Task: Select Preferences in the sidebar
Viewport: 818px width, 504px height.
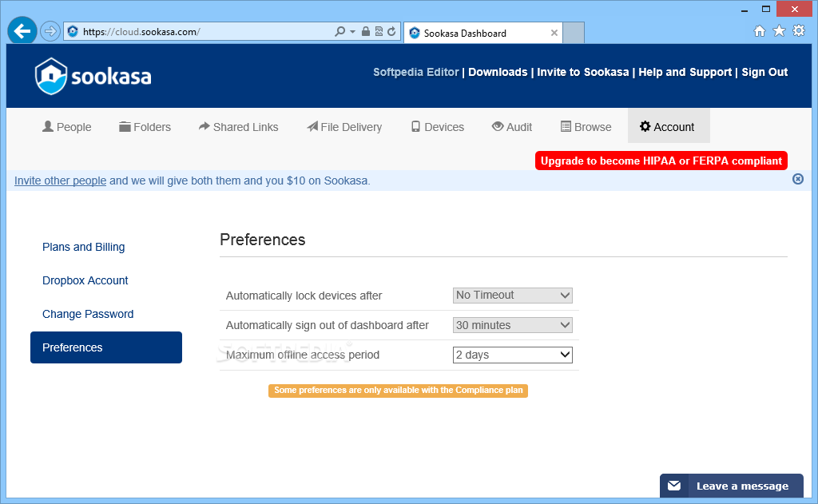Action: pos(106,347)
